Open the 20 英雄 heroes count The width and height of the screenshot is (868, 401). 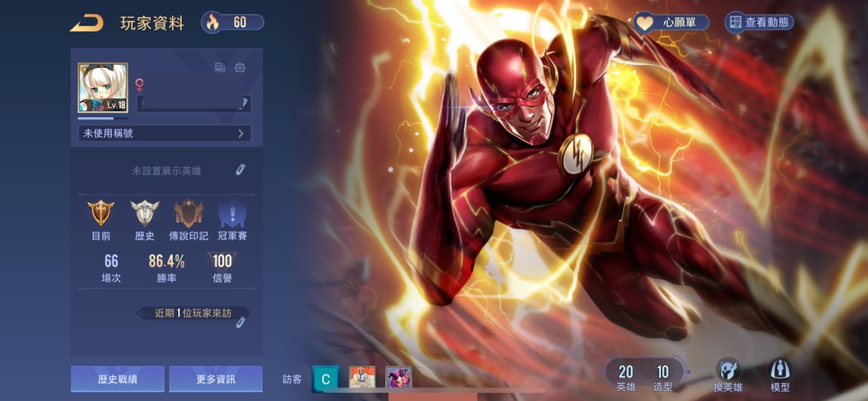pyautogui.click(x=626, y=378)
